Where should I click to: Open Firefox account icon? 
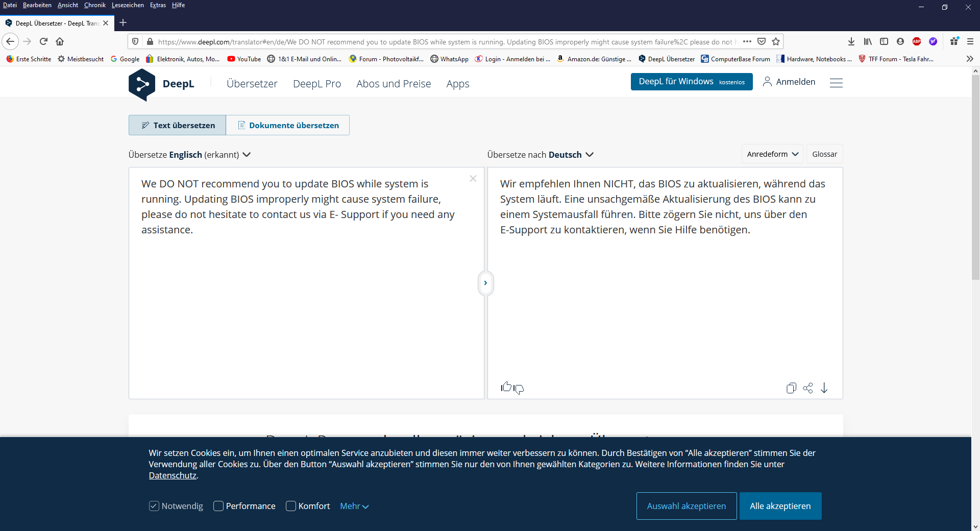(x=900, y=41)
